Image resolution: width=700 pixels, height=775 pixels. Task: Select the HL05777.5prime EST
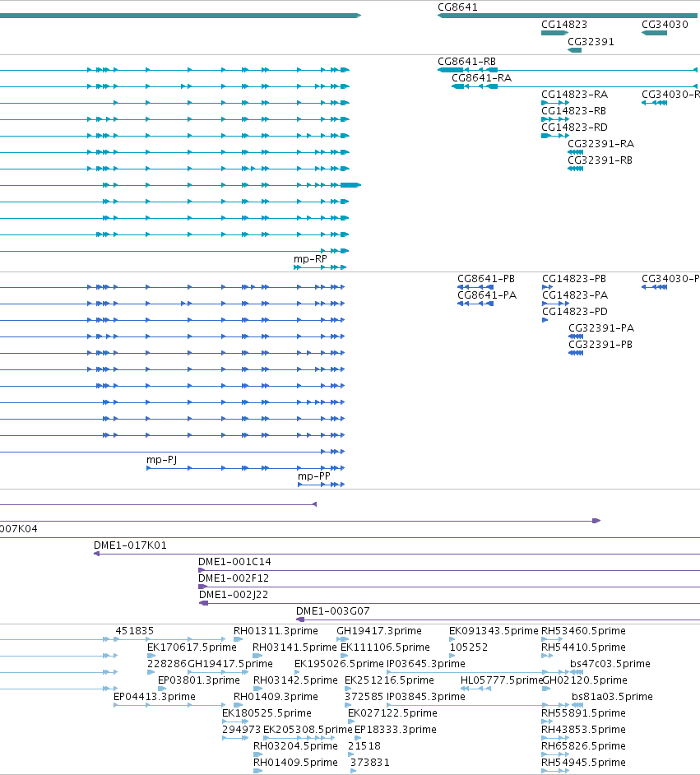coord(475,689)
